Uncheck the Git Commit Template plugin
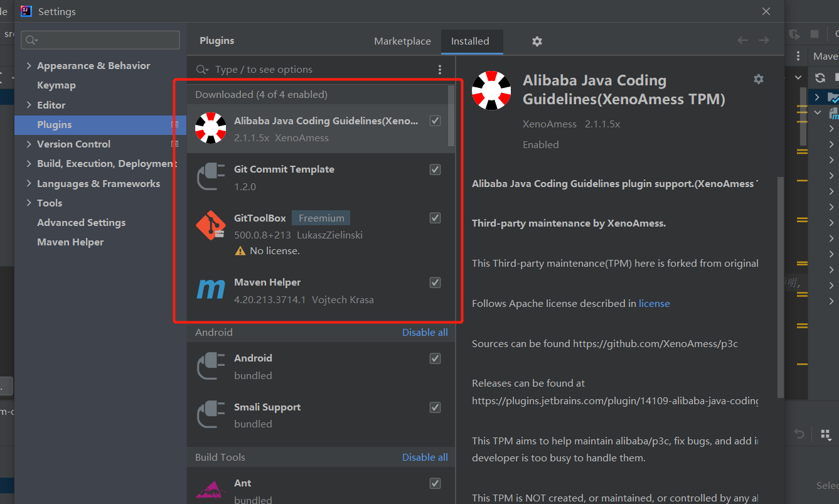Viewport: 839px width, 504px height. [435, 169]
